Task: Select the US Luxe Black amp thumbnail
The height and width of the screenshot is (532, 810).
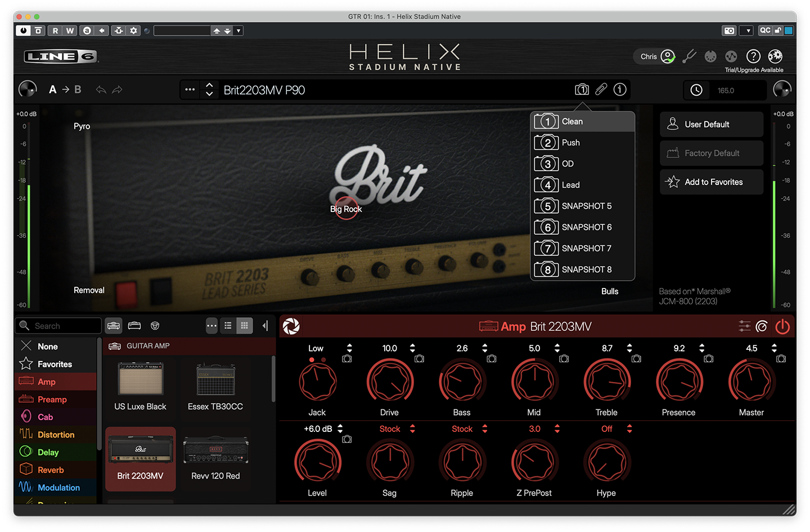Action: click(x=140, y=386)
